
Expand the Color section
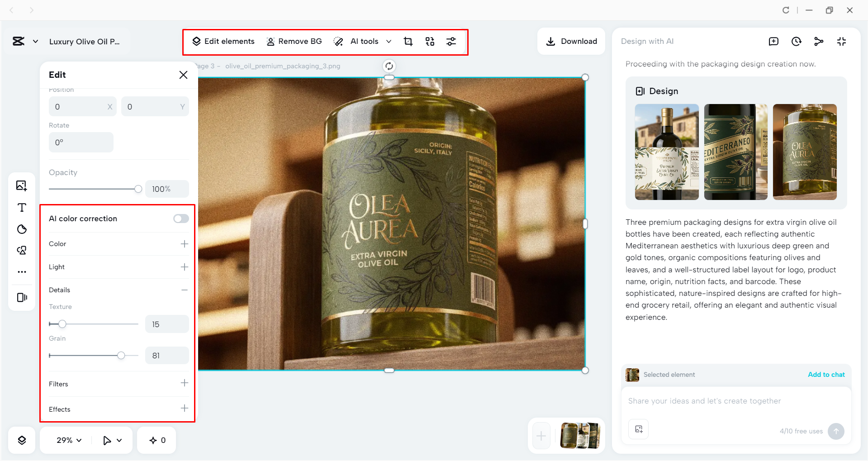point(185,244)
